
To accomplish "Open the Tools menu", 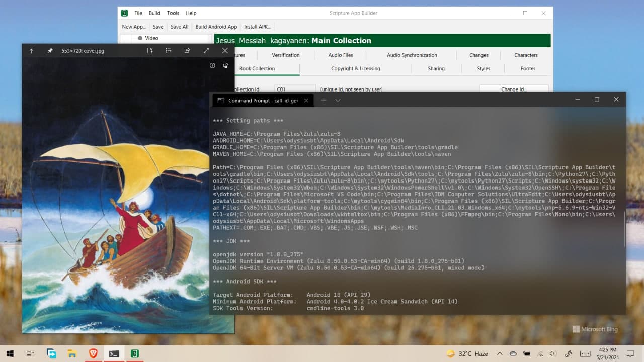I will tap(173, 13).
